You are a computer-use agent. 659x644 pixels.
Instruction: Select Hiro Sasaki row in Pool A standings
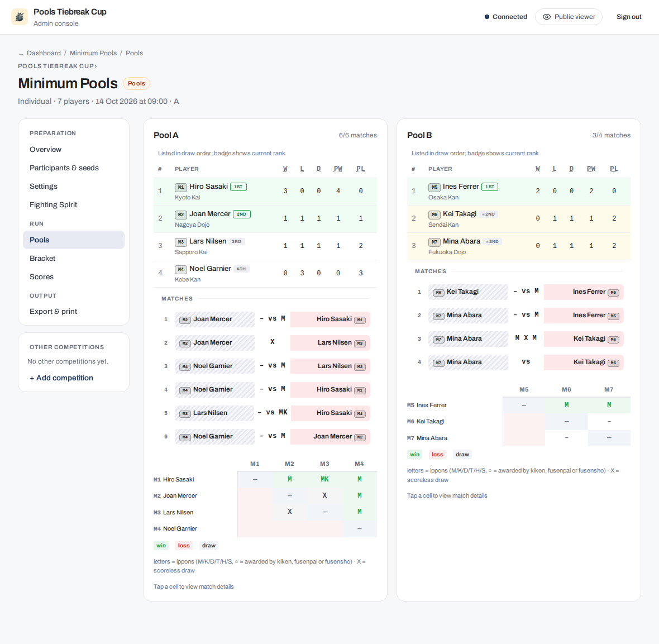coord(265,191)
